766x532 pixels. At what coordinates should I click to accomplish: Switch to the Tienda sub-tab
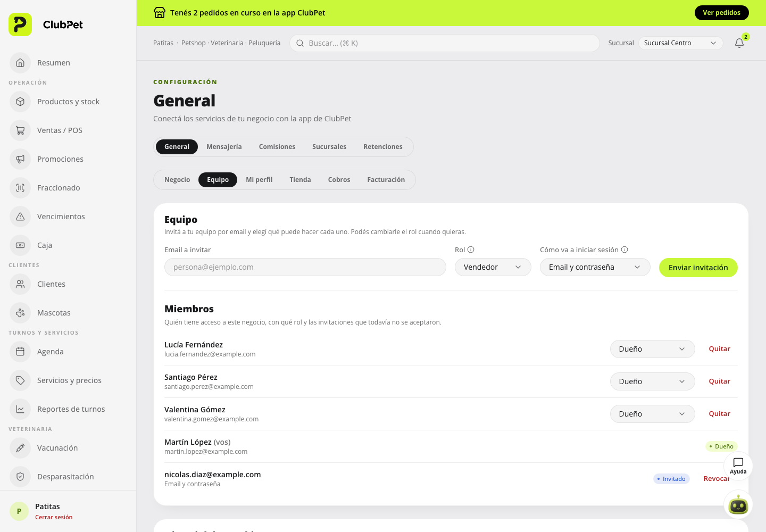point(300,180)
